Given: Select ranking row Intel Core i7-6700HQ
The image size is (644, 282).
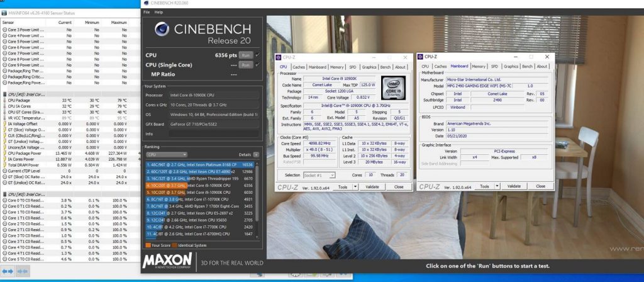Looking at the screenshot, I should tap(200, 234).
